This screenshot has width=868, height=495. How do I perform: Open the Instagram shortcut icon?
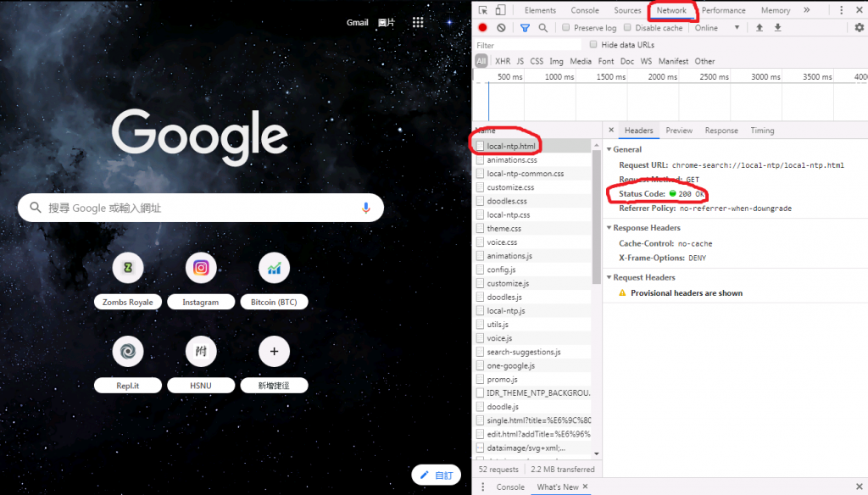[x=201, y=268]
